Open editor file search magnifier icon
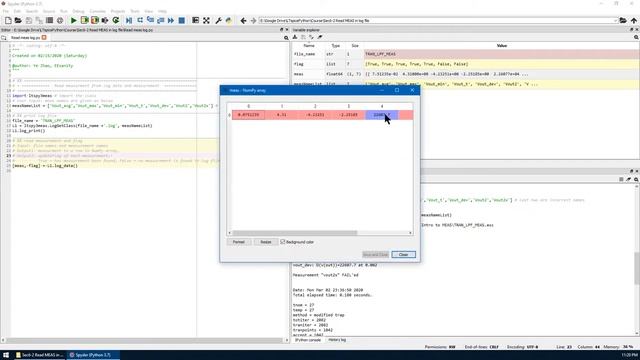The height and width of the screenshot is (360, 640). pyautogui.click(x=286, y=38)
